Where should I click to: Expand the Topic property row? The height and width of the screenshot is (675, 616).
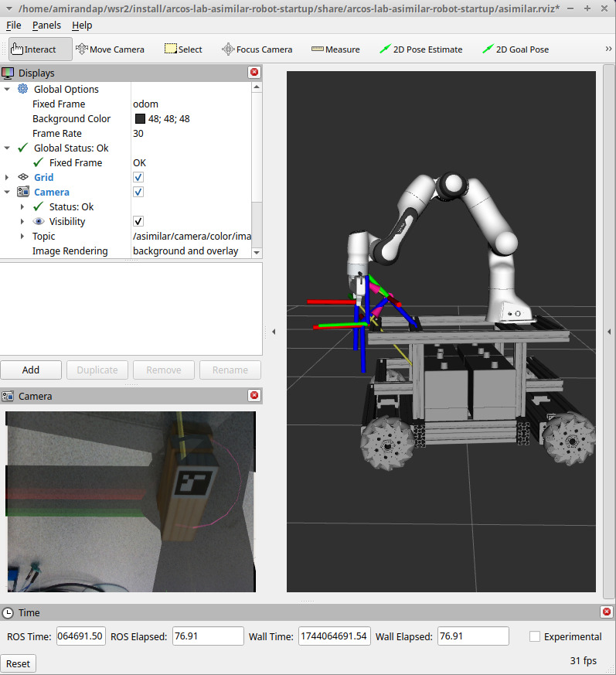click(22, 237)
